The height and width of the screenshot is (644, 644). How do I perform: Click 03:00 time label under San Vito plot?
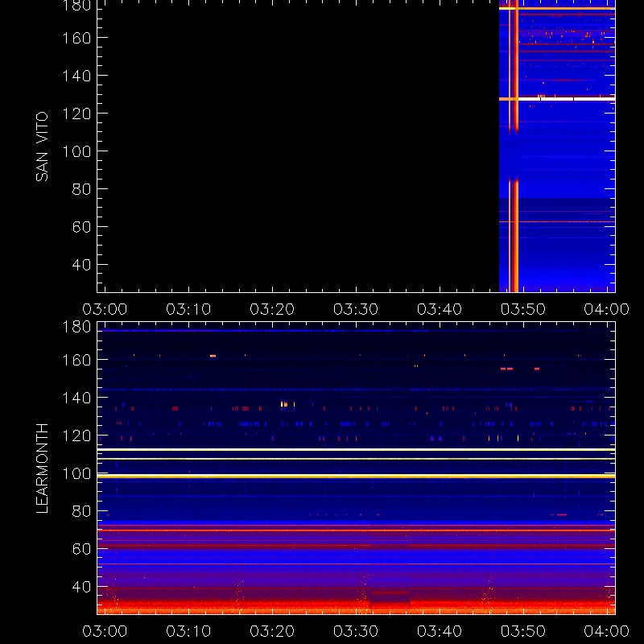pos(105,309)
